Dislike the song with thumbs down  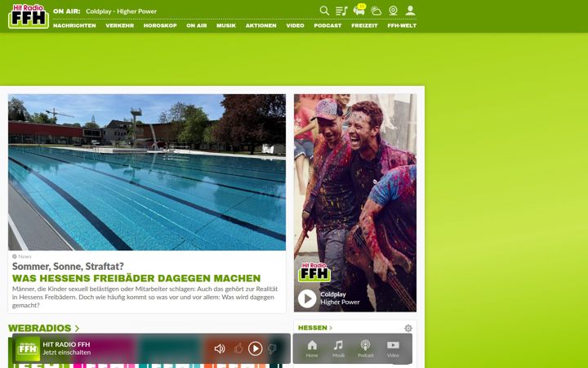(273, 348)
